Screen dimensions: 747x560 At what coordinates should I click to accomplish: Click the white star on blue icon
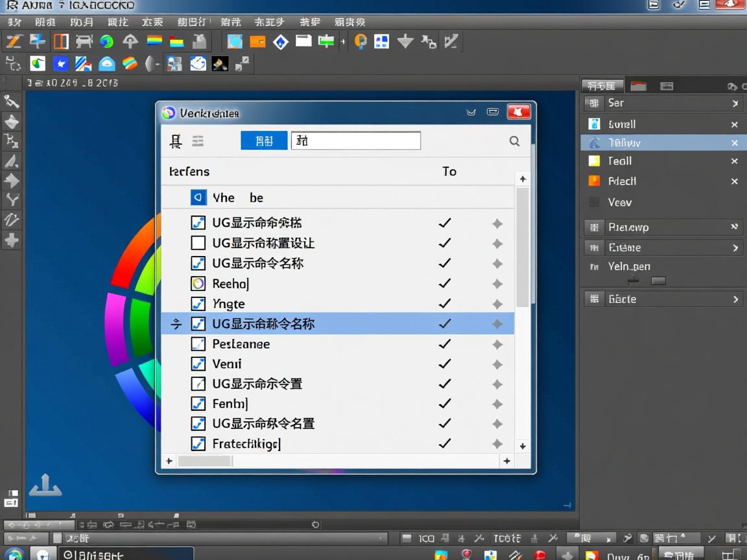coord(60,64)
